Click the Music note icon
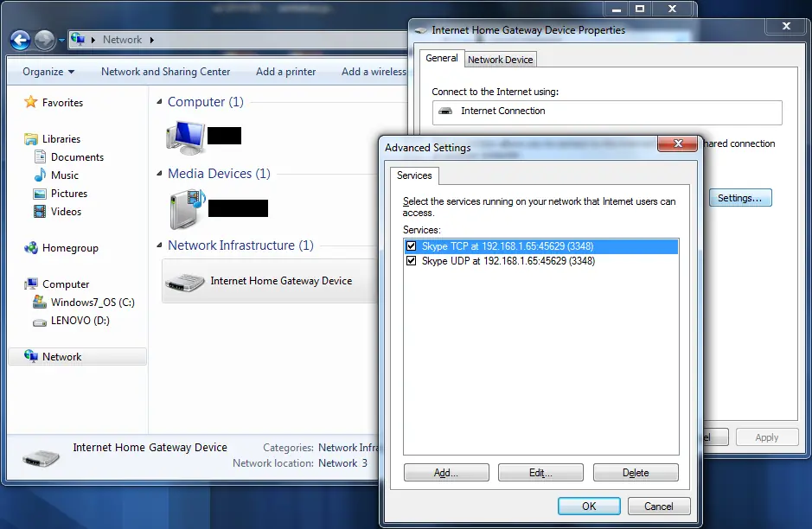This screenshot has width=812, height=529. (40, 175)
